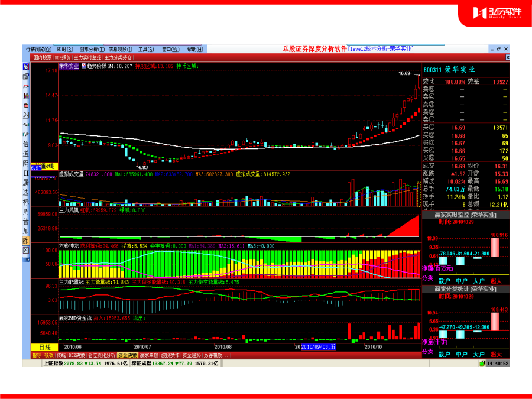Screen dimensions: 532x399
Task: Click the sidebar icon directly below the line drawing tool
Action: click(x=26, y=125)
